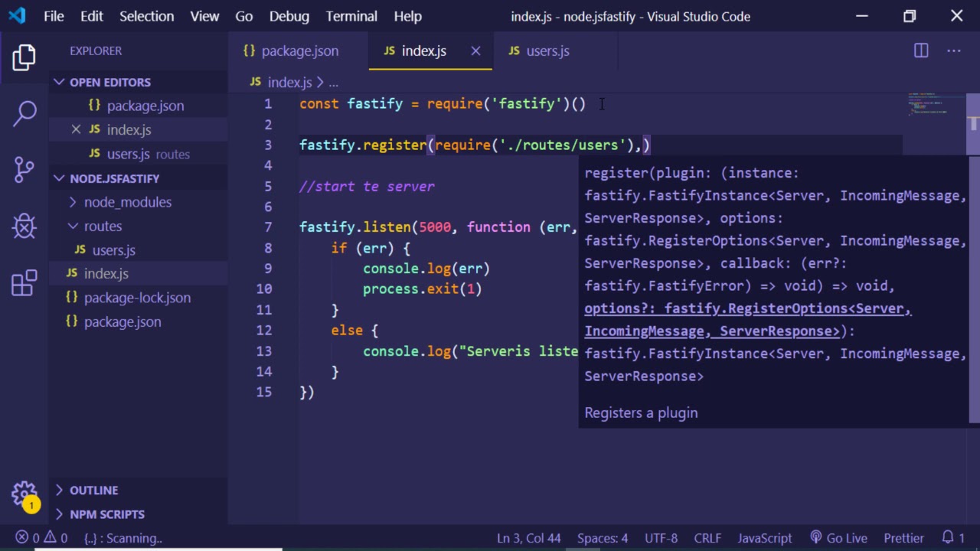Open the Source Control view icon
This screenshot has width=980, height=551.
tap(24, 169)
